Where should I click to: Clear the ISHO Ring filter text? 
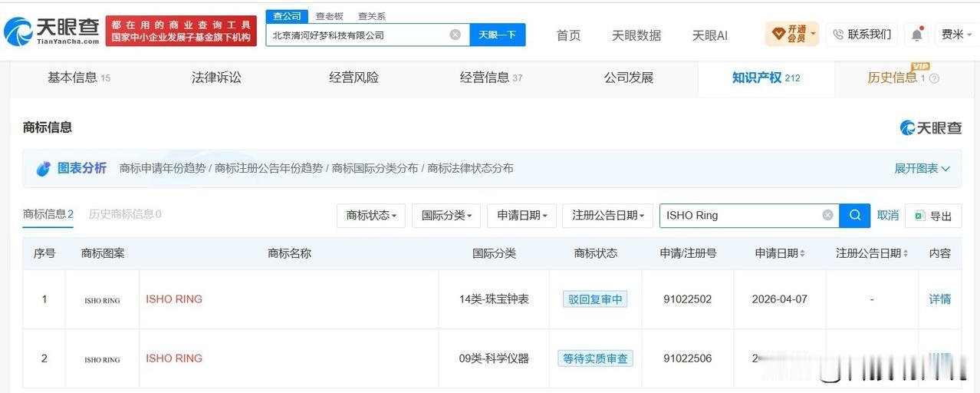tap(827, 216)
